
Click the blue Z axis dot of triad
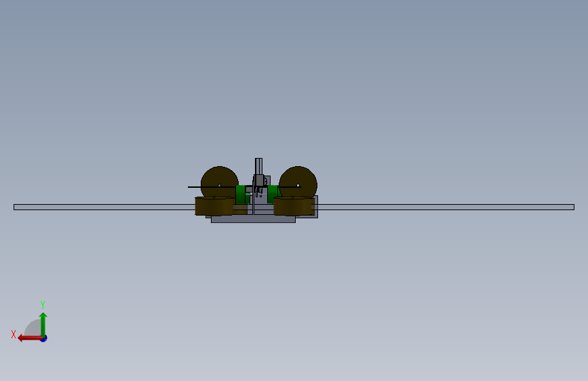(44, 338)
